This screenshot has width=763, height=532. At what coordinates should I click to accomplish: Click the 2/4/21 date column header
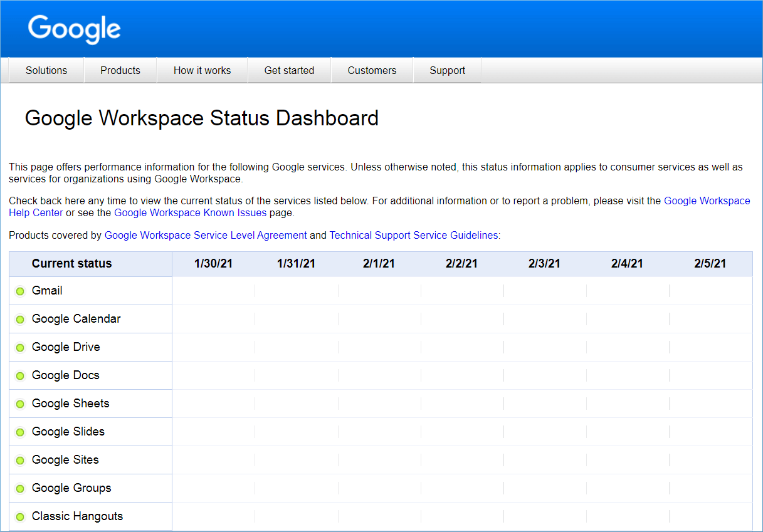coord(628,264)
